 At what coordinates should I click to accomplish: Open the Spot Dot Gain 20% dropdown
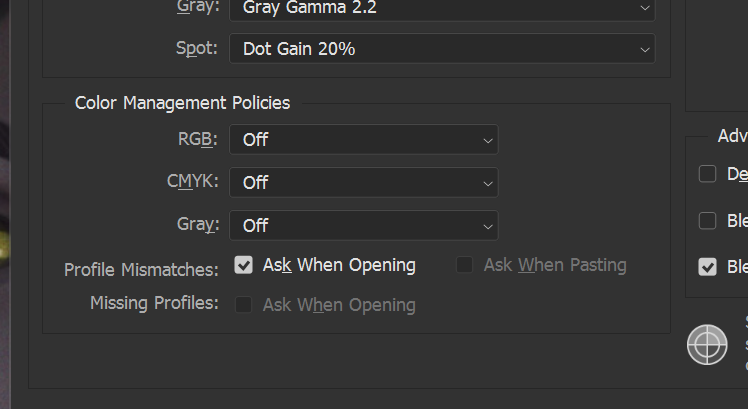[442, 48]
